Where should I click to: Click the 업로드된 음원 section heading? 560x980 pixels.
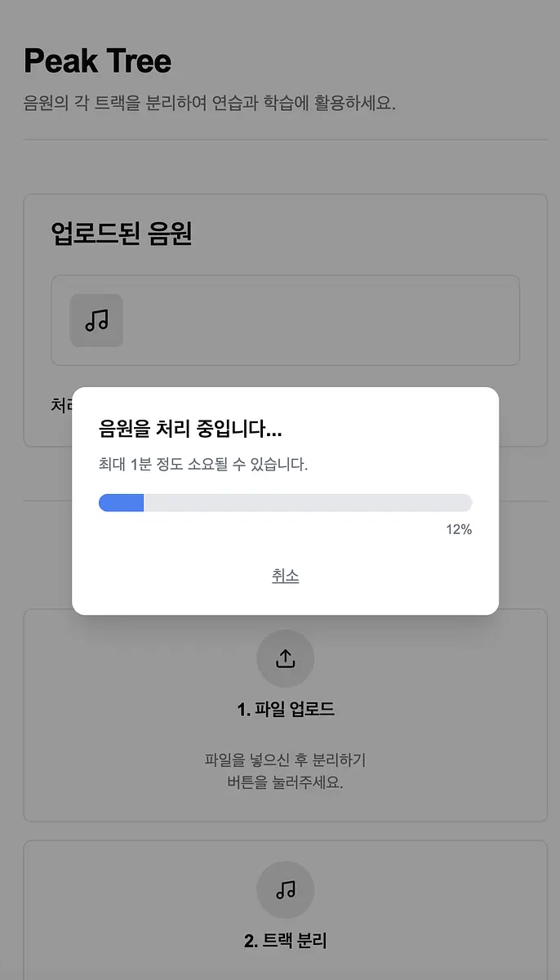coord(121,234)
